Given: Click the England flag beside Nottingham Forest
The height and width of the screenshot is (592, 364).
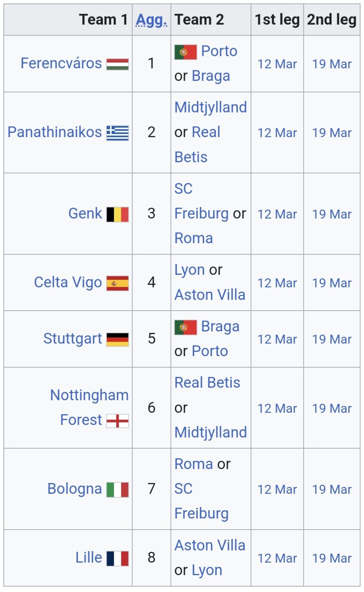Looking at the screenshot, I should (x=117, y=421).
